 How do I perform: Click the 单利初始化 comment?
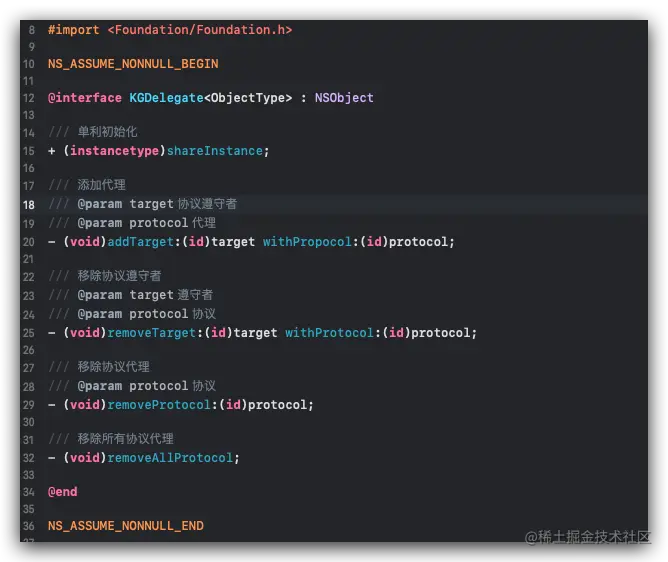coord(107,132)
